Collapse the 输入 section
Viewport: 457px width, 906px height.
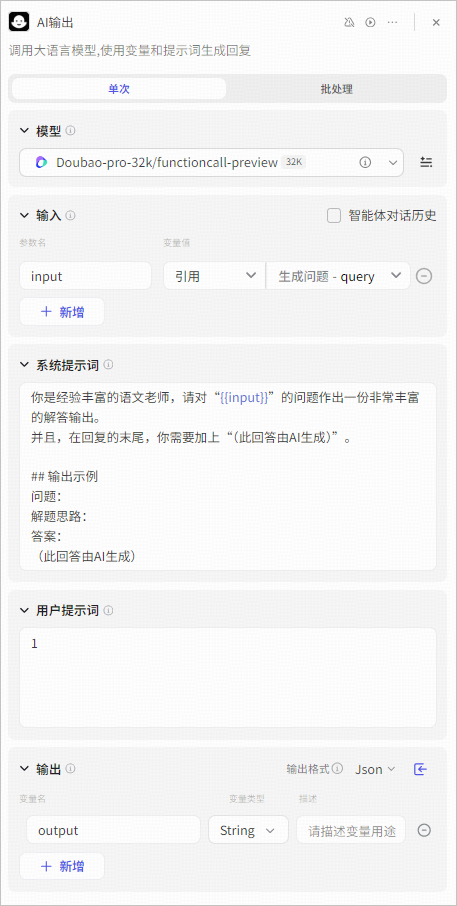(24, 216)
